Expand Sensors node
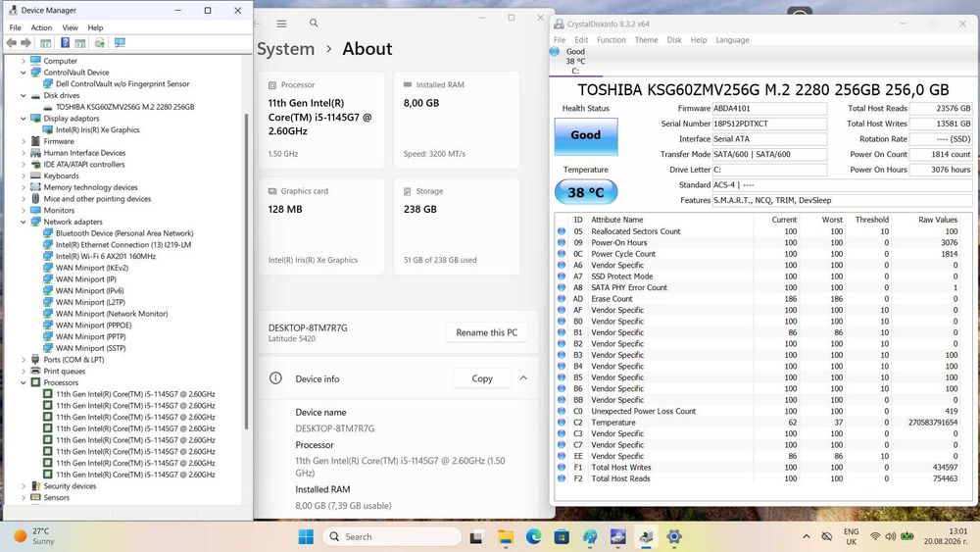Screen dimensions: 980x552 pos(24,498)
